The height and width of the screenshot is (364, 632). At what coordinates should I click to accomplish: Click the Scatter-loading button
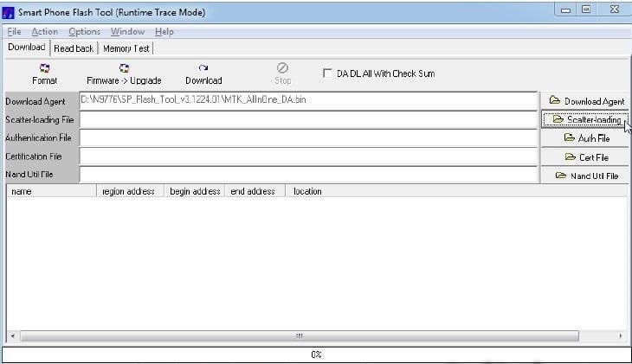585,119
